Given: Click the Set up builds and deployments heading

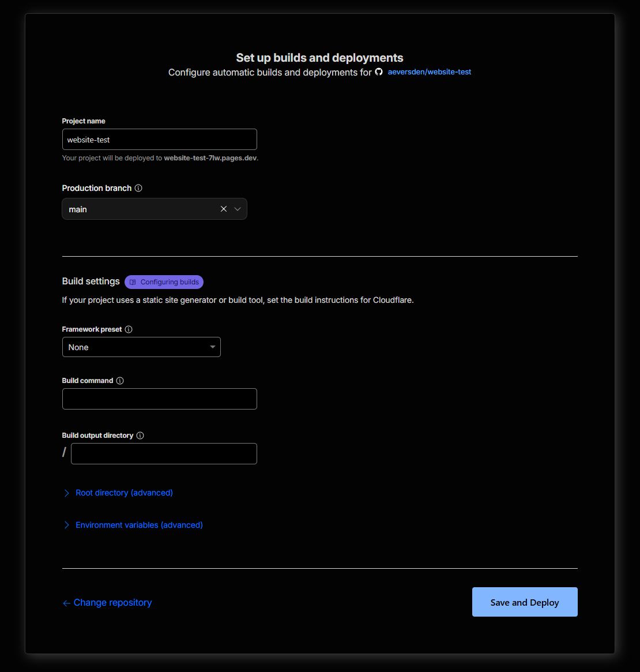Looking at the screenshot, I should 319,58.
